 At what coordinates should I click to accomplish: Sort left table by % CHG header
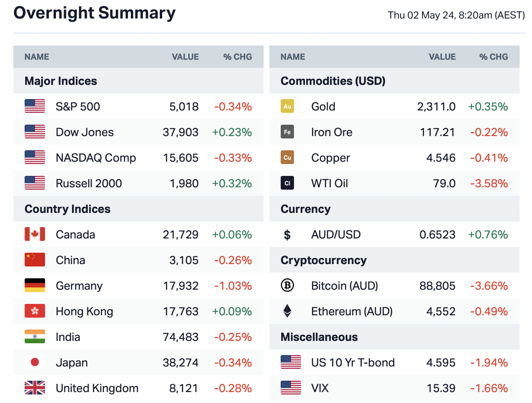238,57
